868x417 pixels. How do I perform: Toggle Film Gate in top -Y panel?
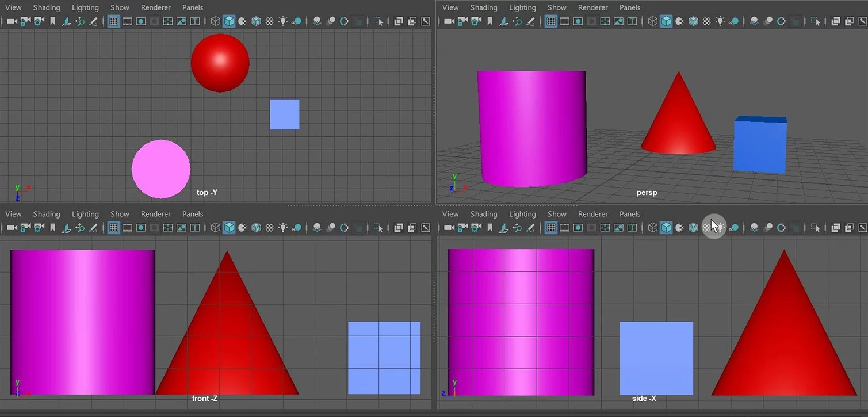(x=127, y=21)
